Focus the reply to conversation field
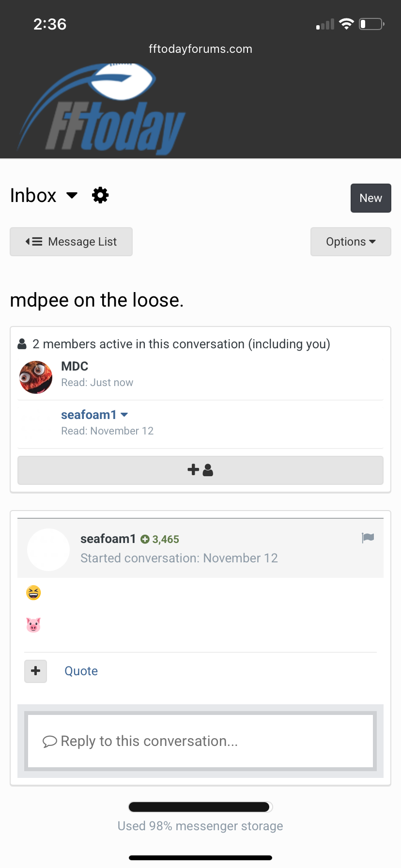 (200, 741)
